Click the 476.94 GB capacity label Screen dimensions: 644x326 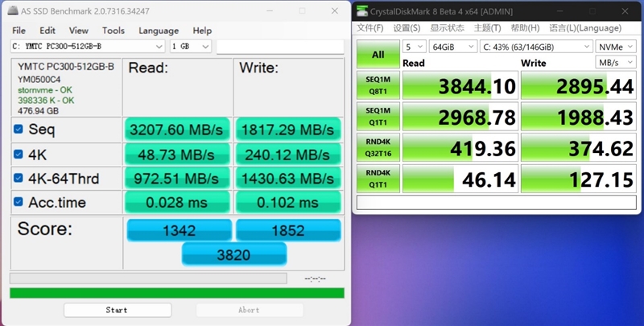pyautogui.click(x=38, y=111)
